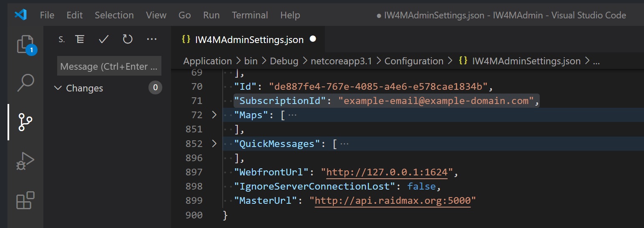644x228 pixels.
Task: Click the "QuickMessages" key on line 852
Action: click(x=277, y=144)
